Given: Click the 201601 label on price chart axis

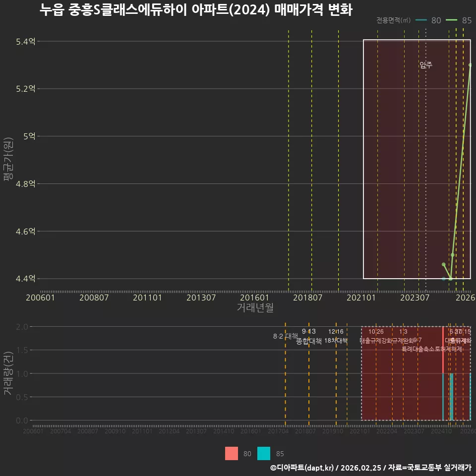Looking at the screenshot, I should point(254,297).
